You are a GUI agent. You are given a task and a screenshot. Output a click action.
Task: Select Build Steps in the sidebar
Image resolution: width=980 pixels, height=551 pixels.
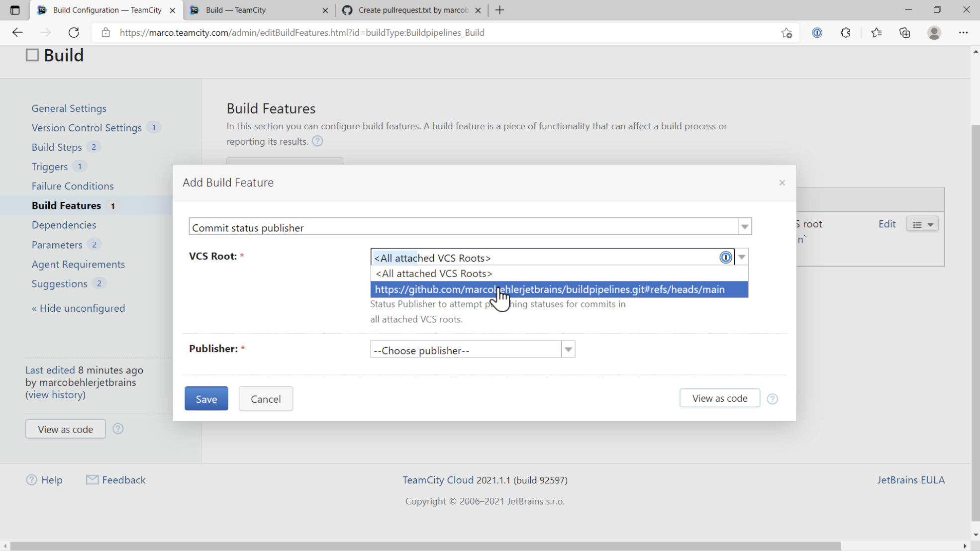point(56,147)
